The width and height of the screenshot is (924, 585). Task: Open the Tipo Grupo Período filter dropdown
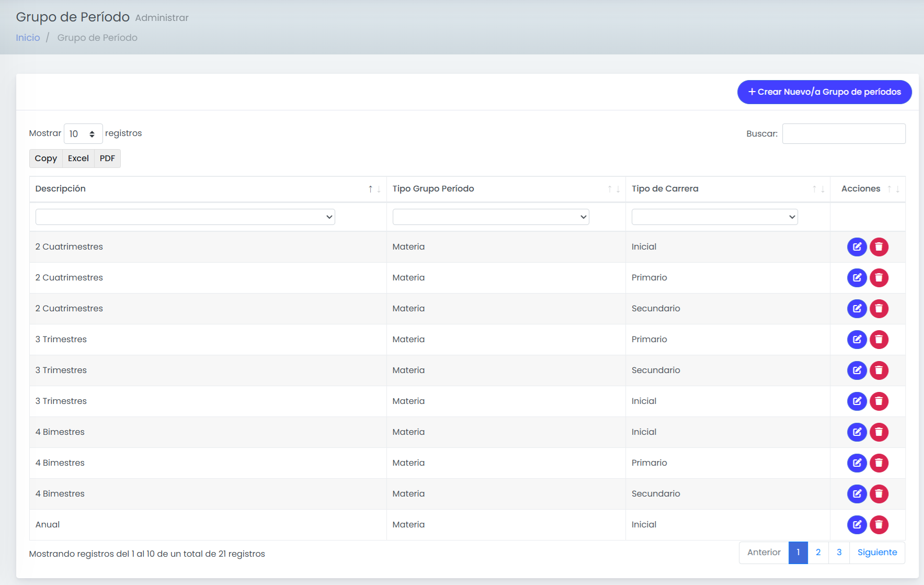pos(490,217)
